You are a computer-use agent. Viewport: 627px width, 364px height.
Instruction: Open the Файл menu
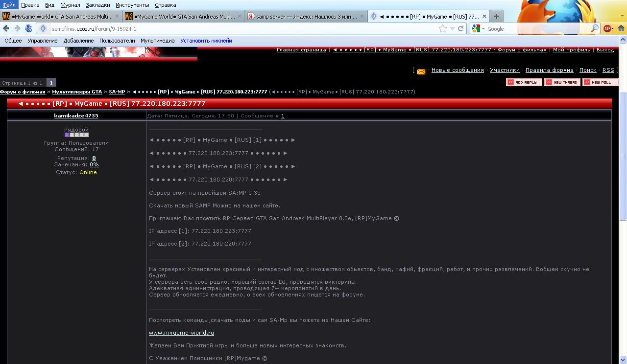click(9, 5)
